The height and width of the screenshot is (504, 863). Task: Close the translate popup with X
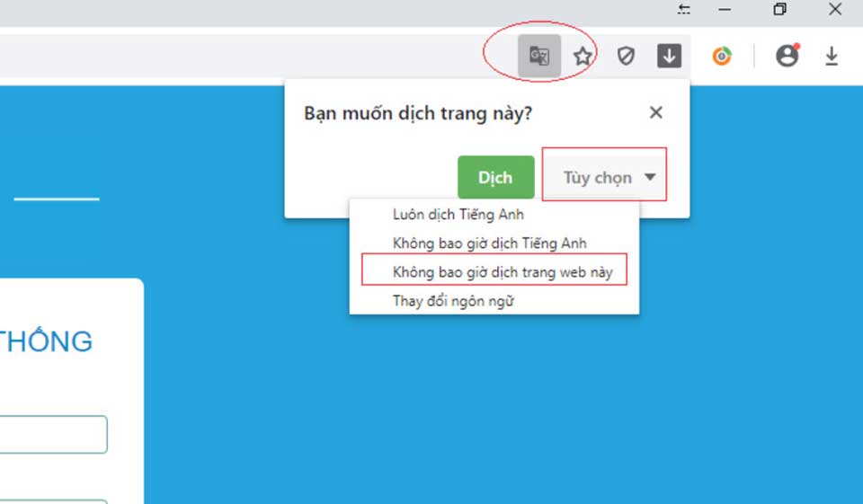(x=655, y=112)
